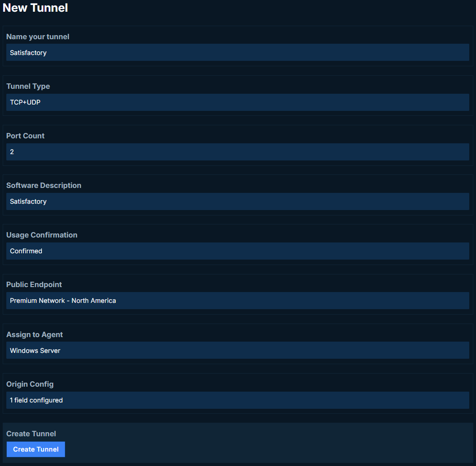Click the blue Create Tunnel button
Screen dimensions: 476x466
pos(36,449)
